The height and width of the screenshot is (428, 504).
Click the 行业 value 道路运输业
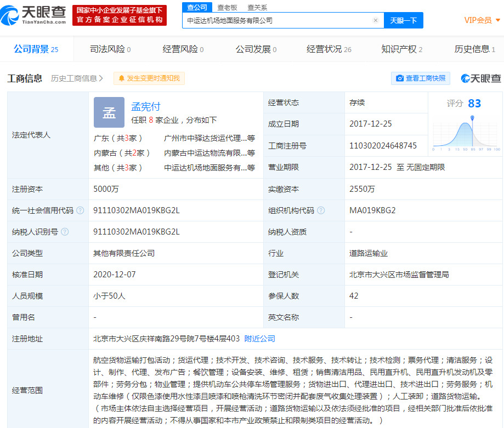tap(369, 253)
